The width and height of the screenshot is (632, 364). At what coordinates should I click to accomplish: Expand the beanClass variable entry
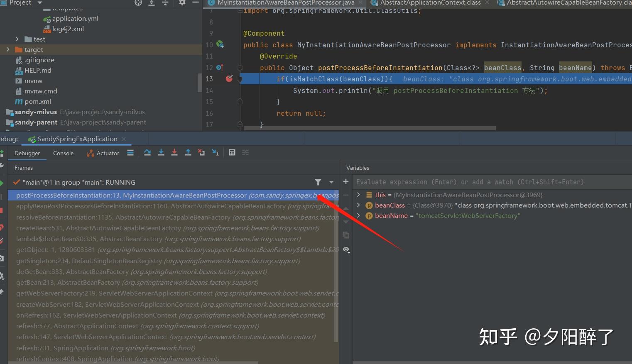[358, 205]
